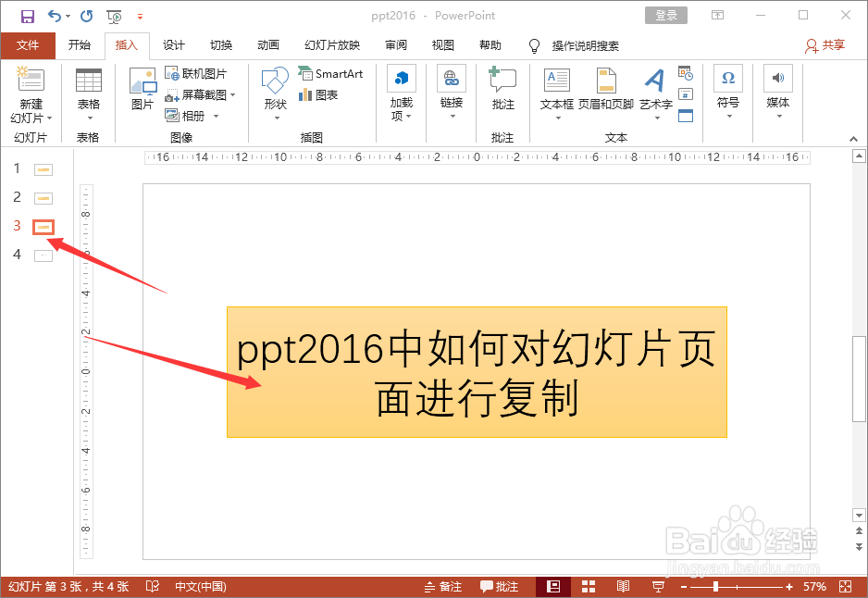Toggle the 备注 notes pane

click(442, 586)
